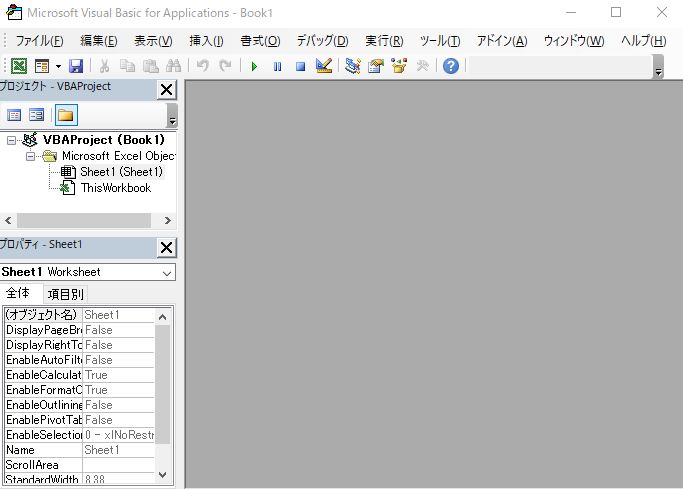The width and height of the screenshot is (683, 489).
Task: Click the Undo arrow icon
Action: [x=203, y=66]
